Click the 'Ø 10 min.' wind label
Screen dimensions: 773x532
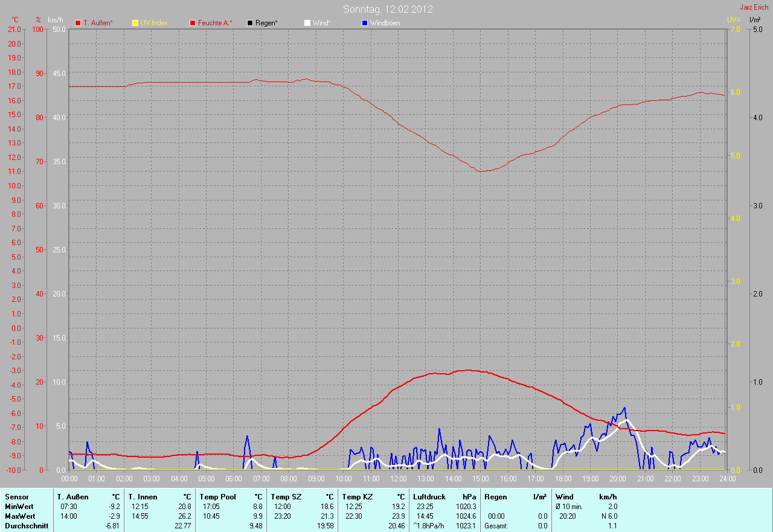569,507
